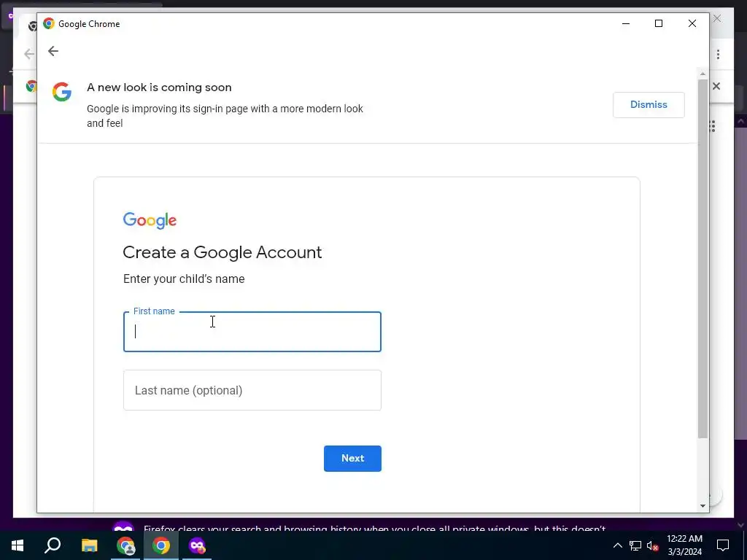This screenshot has height=560, width=747.
Task: Click the muted volume tray icon
Action: coord(653,545)
